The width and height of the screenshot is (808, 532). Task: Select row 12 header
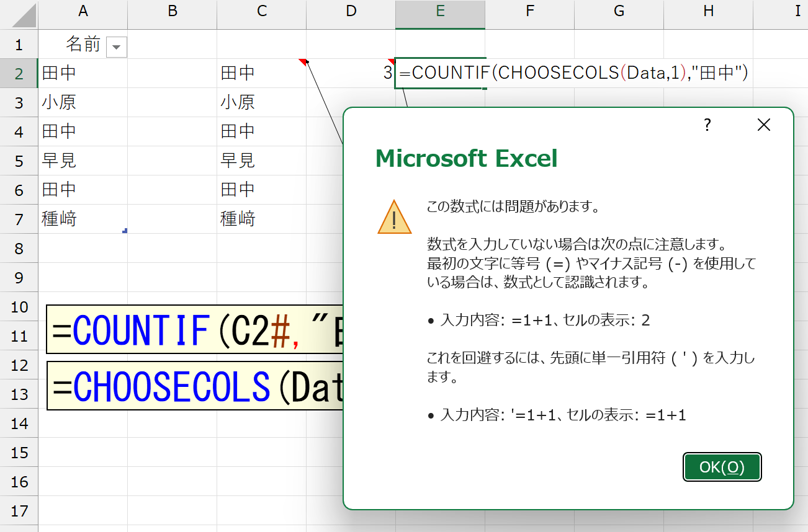tap(19, 365)
